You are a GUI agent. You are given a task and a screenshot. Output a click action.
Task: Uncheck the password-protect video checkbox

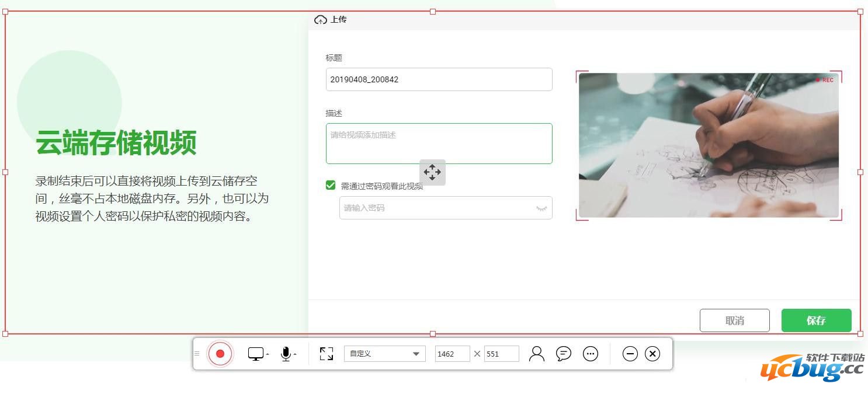(331, 184)
